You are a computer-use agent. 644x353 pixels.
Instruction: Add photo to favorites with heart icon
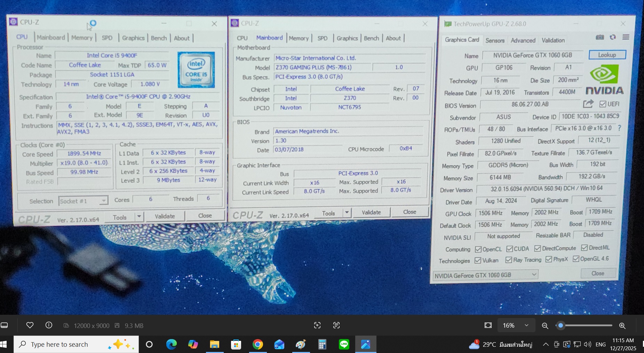pyautogui.click(x=30, y=325)
